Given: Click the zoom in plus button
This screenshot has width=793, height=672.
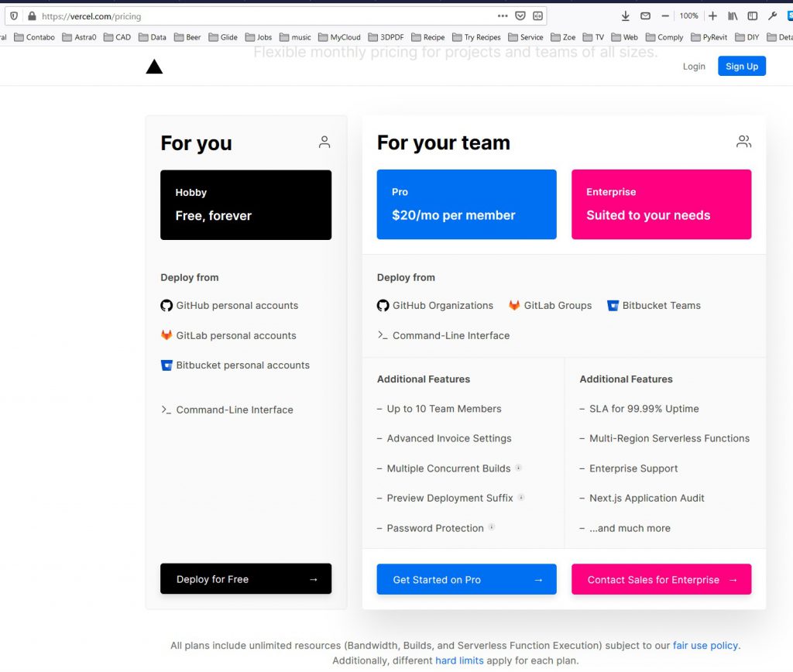Looking at the screenshot, I should [712, 15].
